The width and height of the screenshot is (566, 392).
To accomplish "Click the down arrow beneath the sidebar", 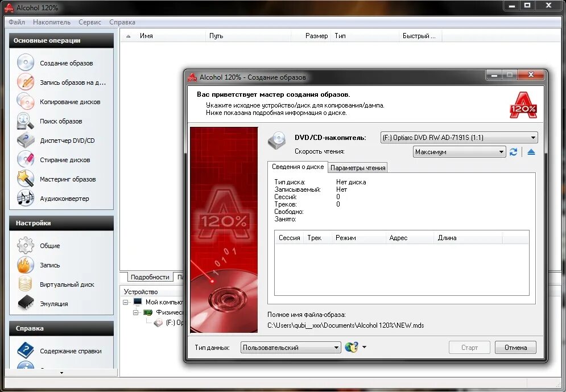I will 62,373.
